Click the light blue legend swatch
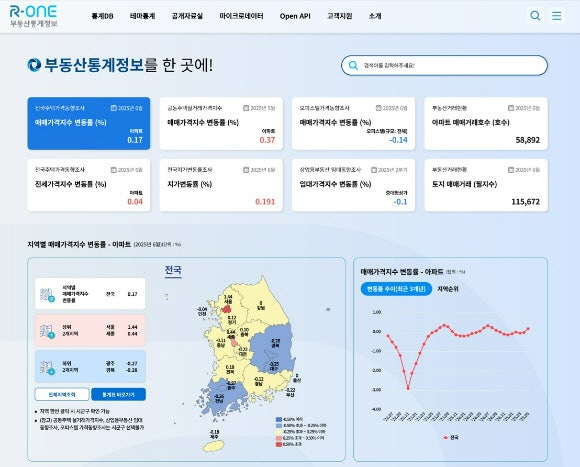The height and width of the screenshot is (467, 580). click(279, 426)
